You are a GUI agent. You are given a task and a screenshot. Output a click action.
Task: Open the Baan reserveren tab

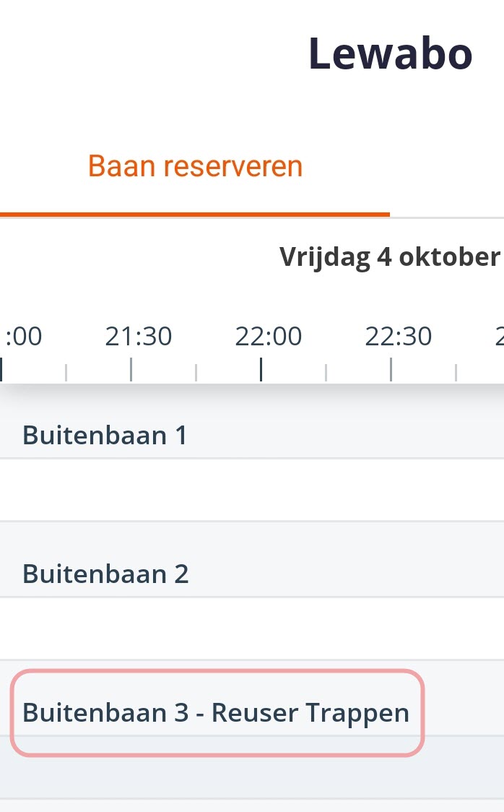coord(195,167)
